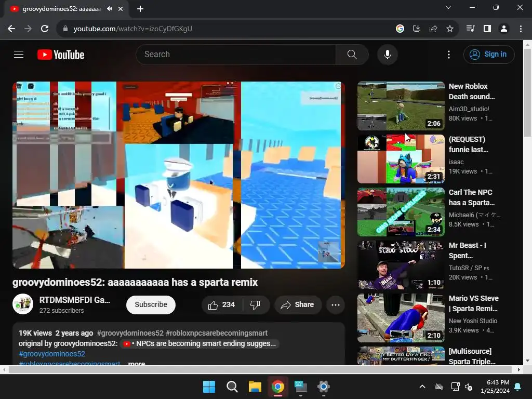532x399 pixels.
Task: Close the groovydominoes52 tab
Action: pyautogui.click(x=121, y=9)
